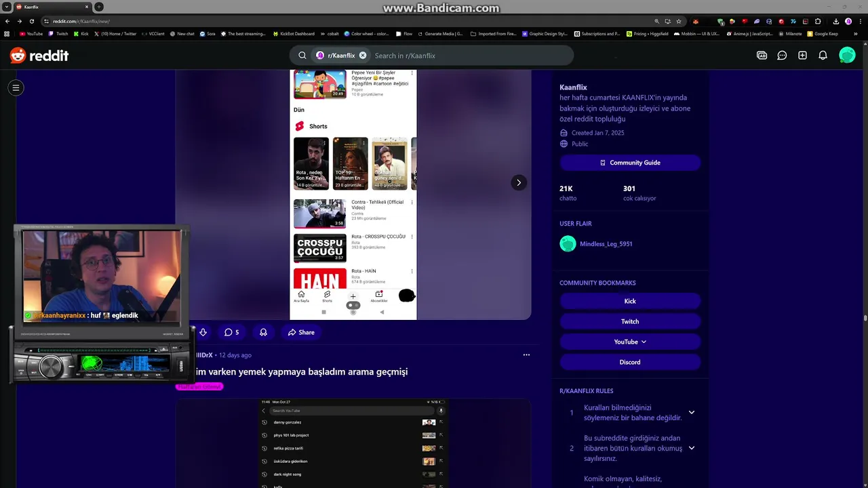Expand rule 1 about knowing the rules
Viewport: 868px width, 488px height.
click(692, 412)
